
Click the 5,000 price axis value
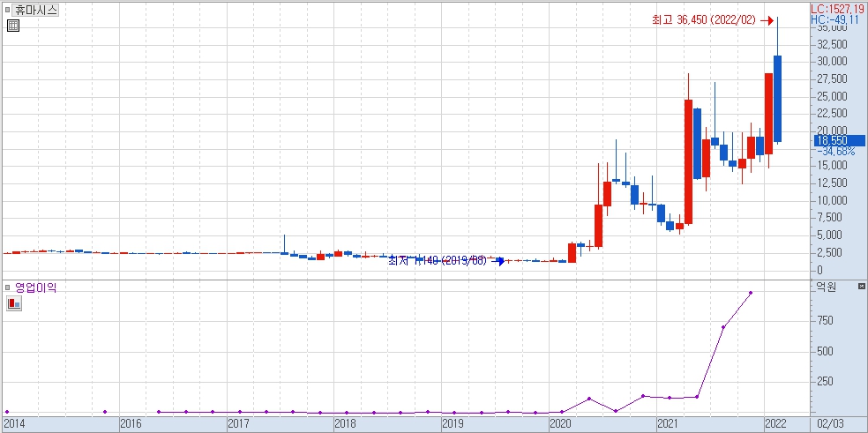829,235
